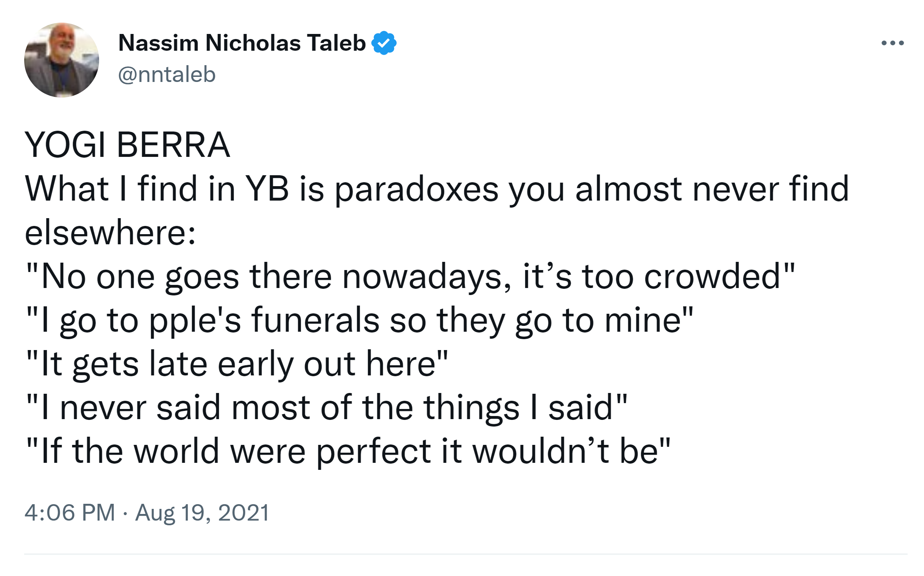The image size is (924, 576).
Task: Click the word "crowded" in the first quote
Action: [712, 277]
